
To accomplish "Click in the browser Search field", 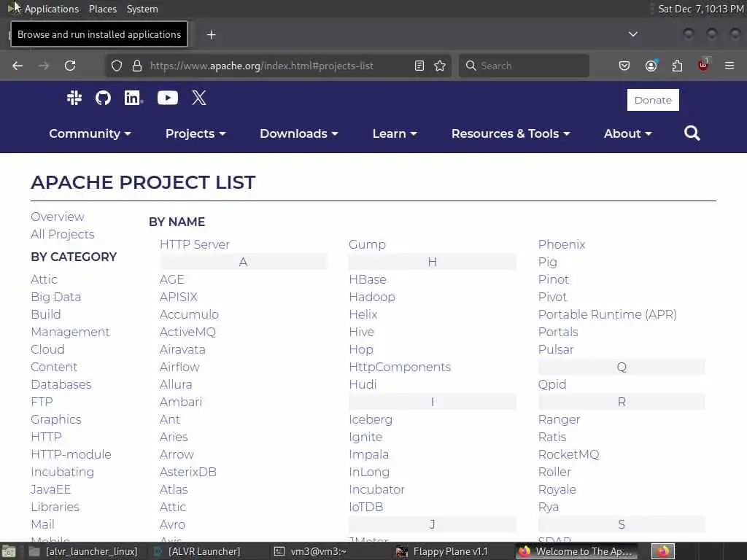I will [x=524, y=66].
